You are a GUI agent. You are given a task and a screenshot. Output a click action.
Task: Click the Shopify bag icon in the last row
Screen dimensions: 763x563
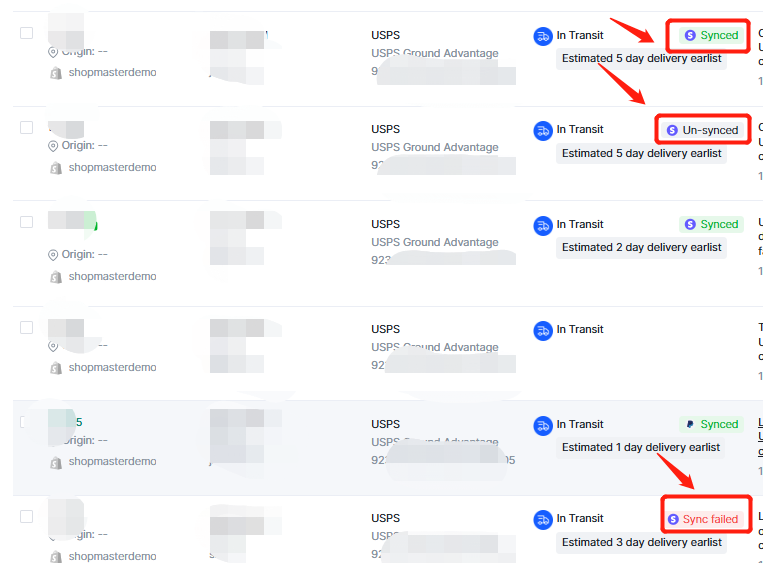click(56, 556)
